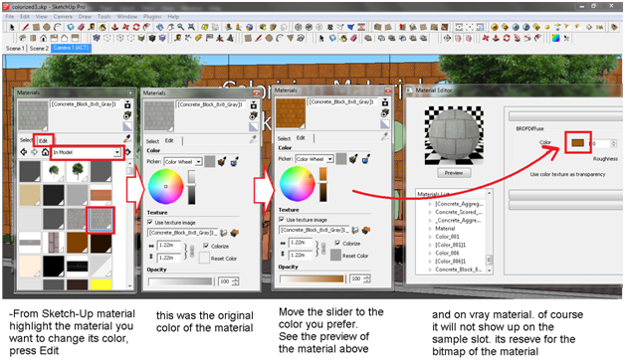Screen dimensions: 625x364
Task: Choose the Circle tool in top toolbar
Action: click(47, 27)
